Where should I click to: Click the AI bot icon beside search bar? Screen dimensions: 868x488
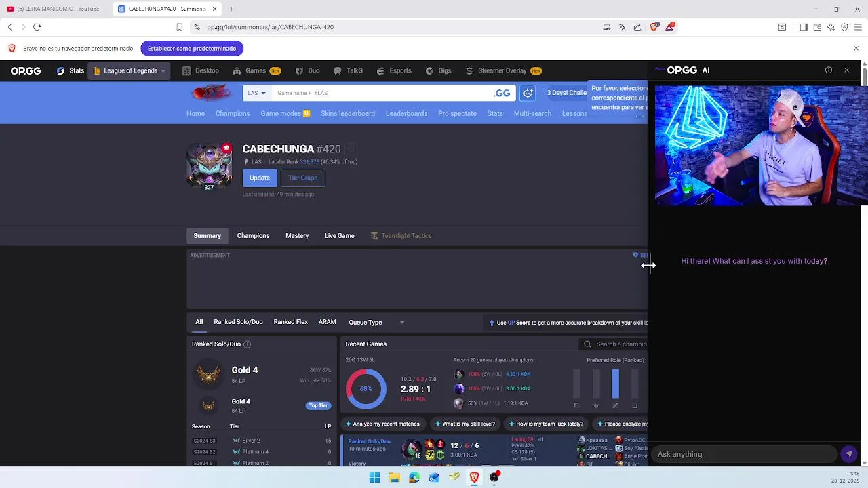pyautogui.click(x=528, y=93)
